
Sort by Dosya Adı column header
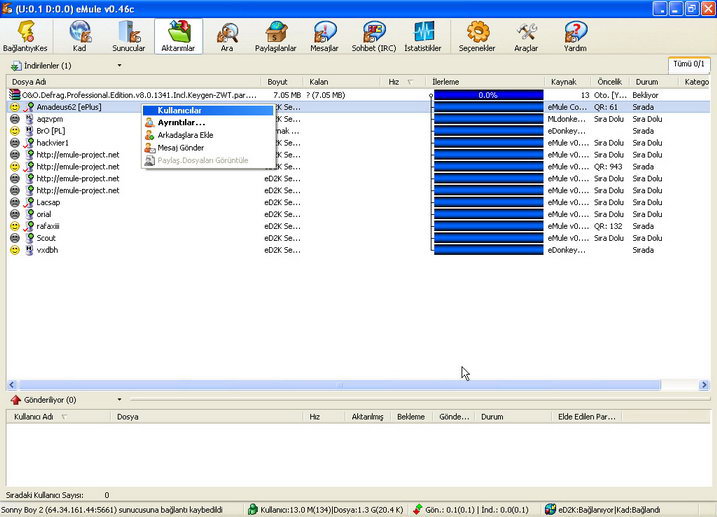[x=134, y=82]
